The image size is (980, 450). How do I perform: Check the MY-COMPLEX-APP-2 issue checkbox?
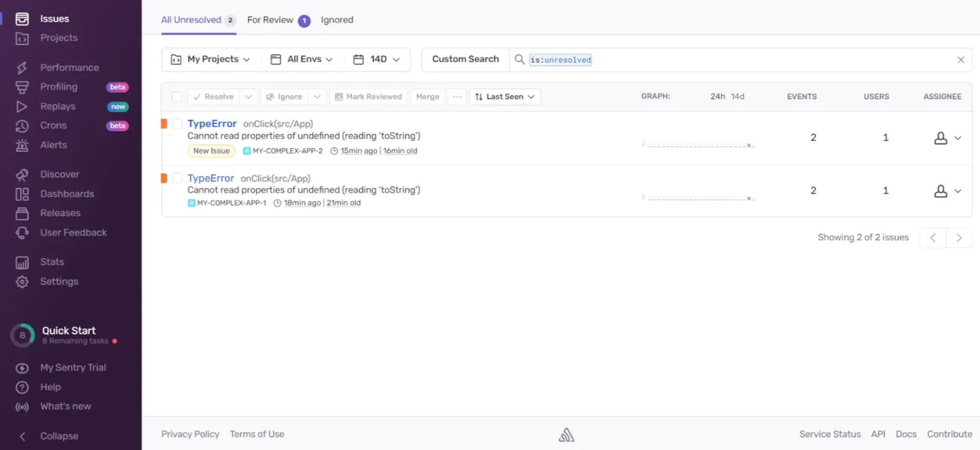coord(177,124)
